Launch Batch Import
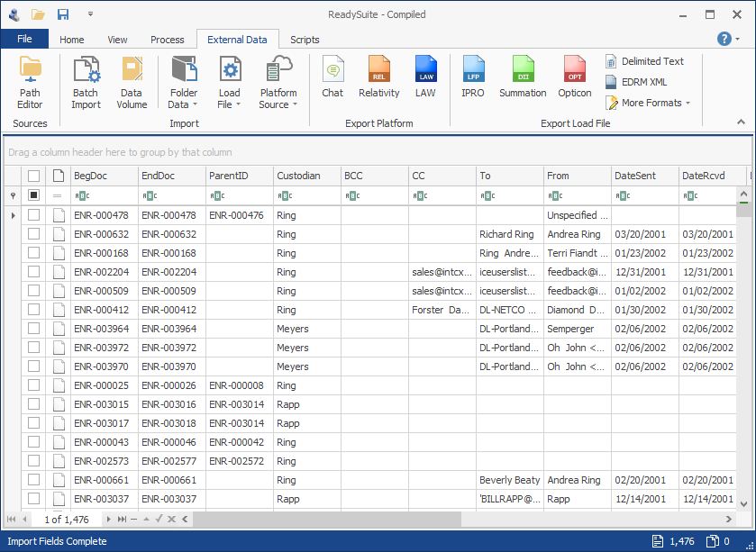Image resolution: width=756 pixels, height=552 pixels. tap(87, 83)
